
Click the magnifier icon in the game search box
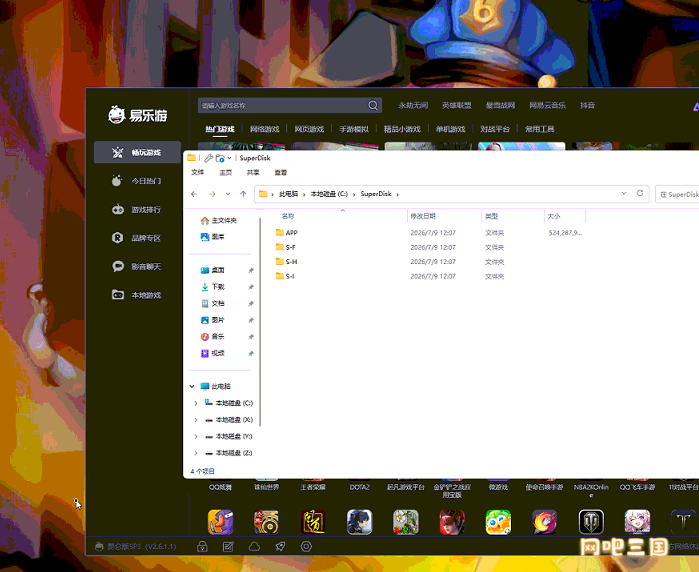coord(373,105)
